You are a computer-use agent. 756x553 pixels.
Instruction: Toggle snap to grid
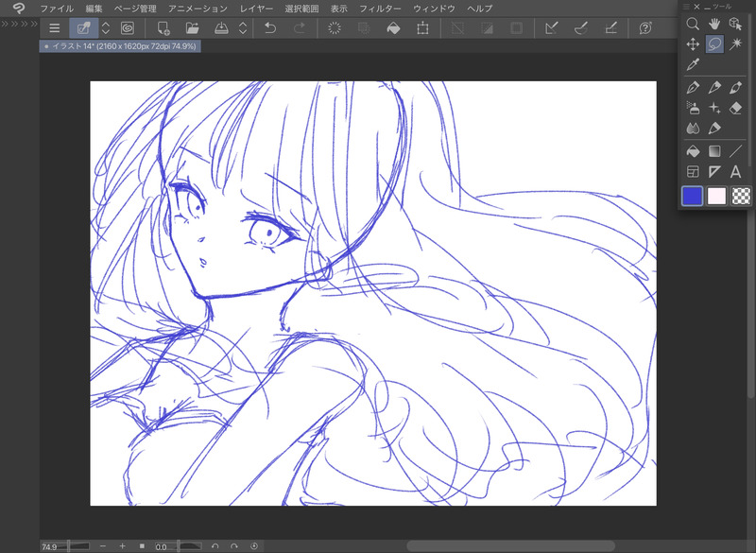[610, 28]
